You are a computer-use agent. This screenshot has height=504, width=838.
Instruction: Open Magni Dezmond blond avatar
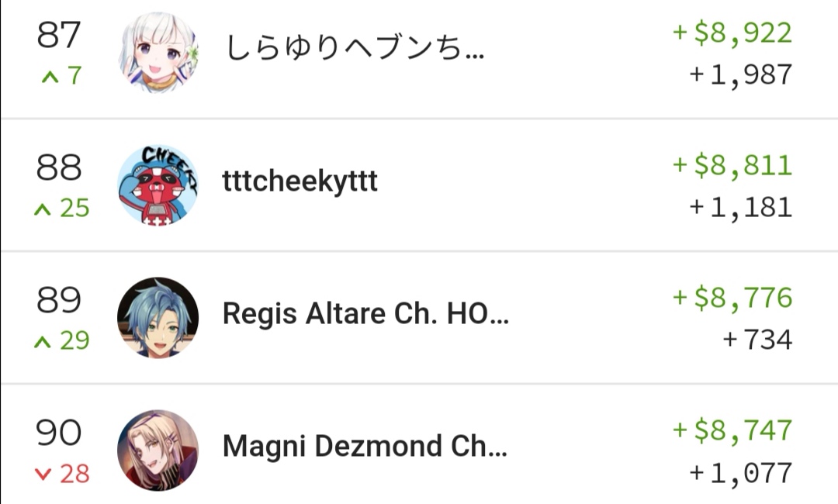point(158,450)
